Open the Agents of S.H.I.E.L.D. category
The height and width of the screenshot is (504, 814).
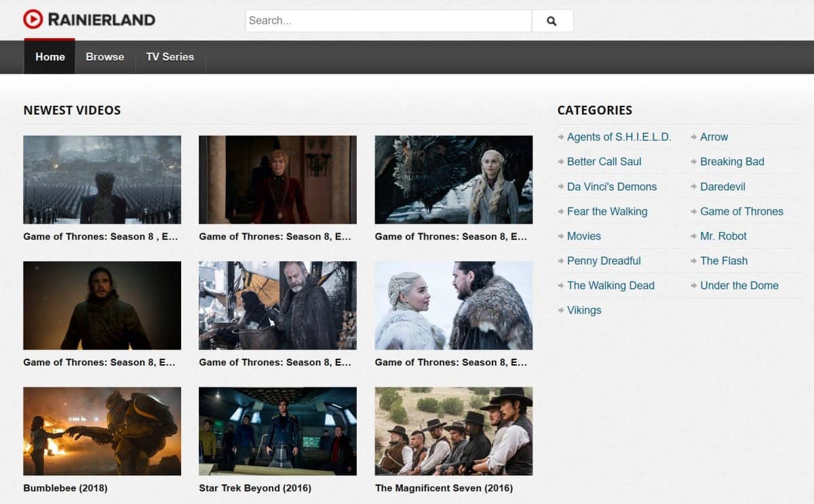619,137
